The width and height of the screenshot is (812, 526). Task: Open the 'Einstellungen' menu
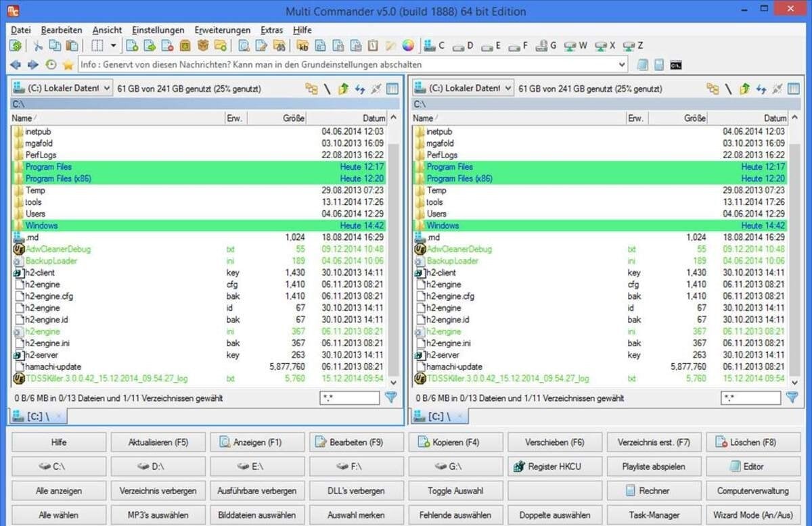pos(158,30)
